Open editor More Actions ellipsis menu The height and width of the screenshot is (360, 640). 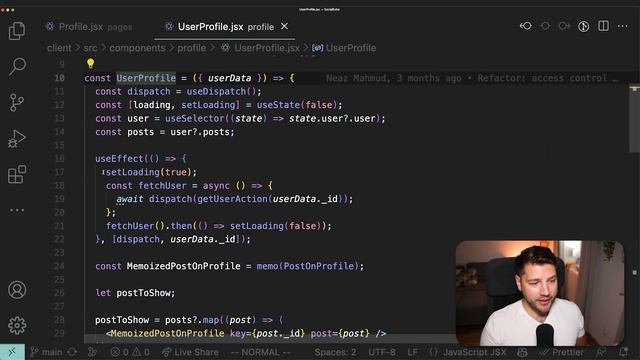(x=622, y=26)
